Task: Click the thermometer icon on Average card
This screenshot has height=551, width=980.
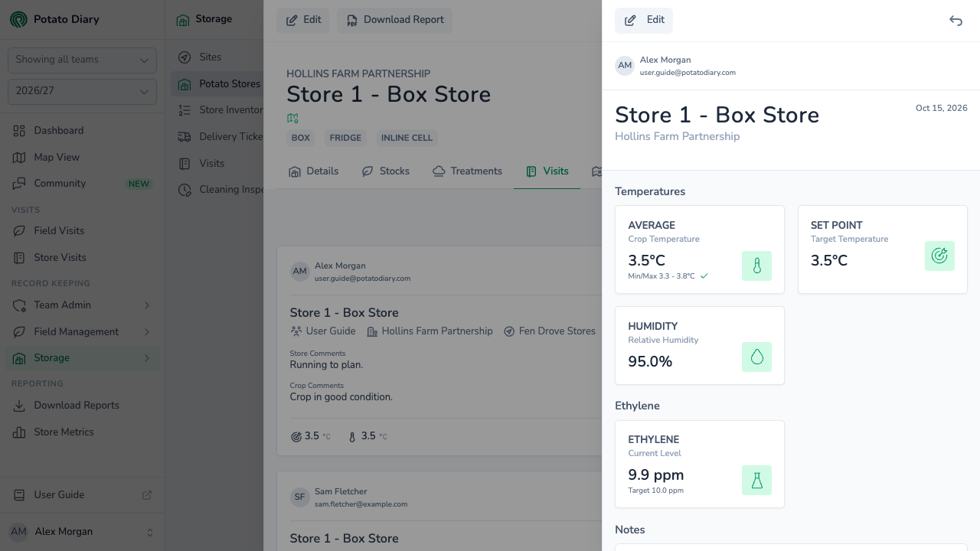Action: point(756,266)
